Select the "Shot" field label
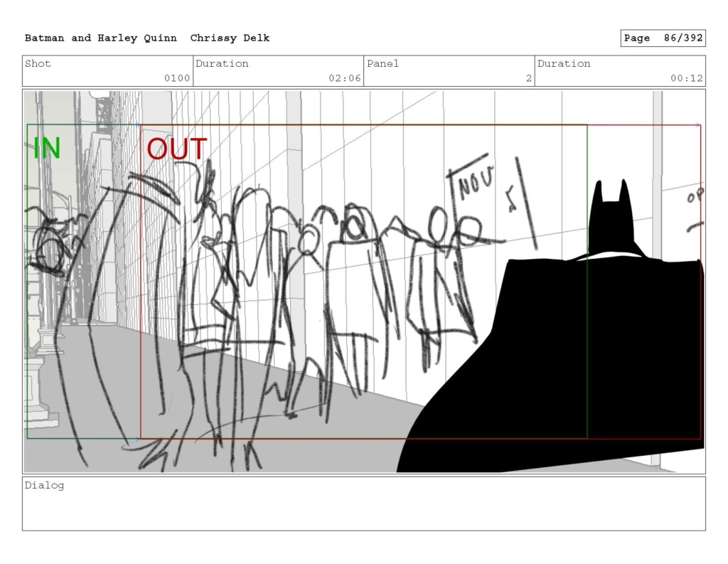 tap(38, 63)
